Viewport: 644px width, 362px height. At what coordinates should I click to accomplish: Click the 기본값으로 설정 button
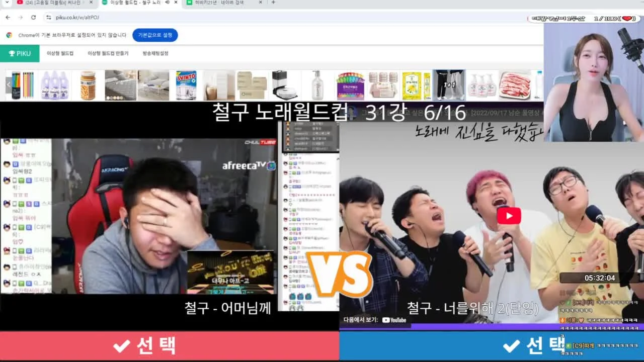click(155, 35)
